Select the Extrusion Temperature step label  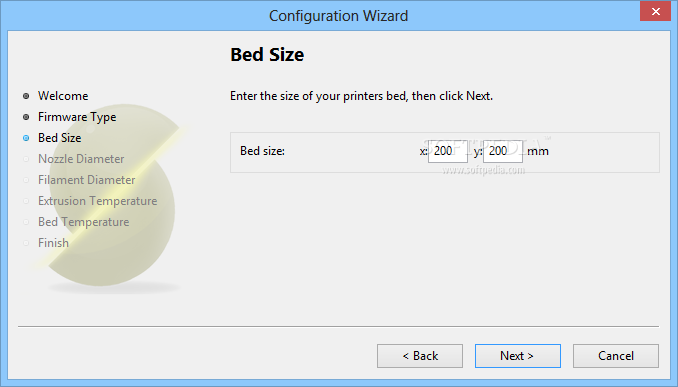click(x=97, y=201)
